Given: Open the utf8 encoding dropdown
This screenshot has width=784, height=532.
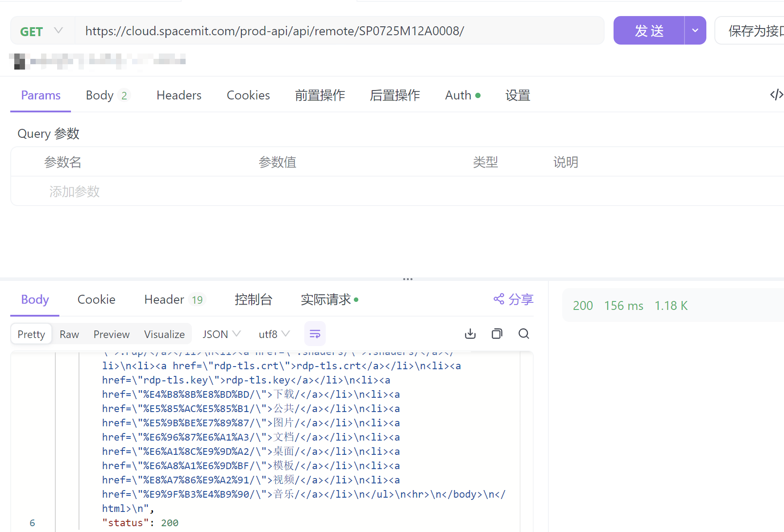Looking at the screenshot, I should pos(274,334).
